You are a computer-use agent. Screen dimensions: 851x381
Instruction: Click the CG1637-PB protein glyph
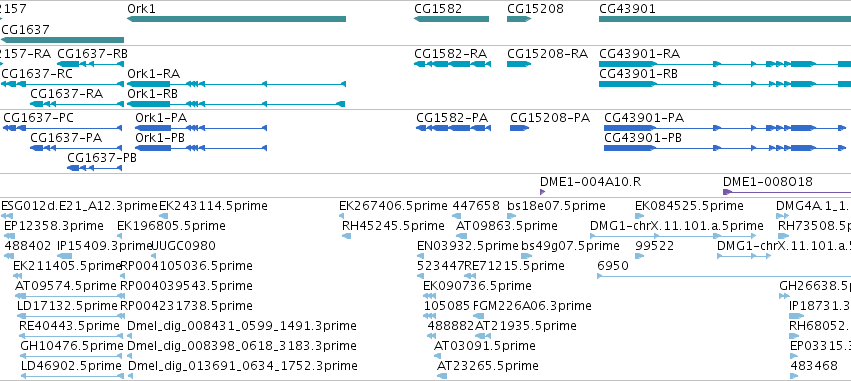pyautogui.click(x=94, y=168)
